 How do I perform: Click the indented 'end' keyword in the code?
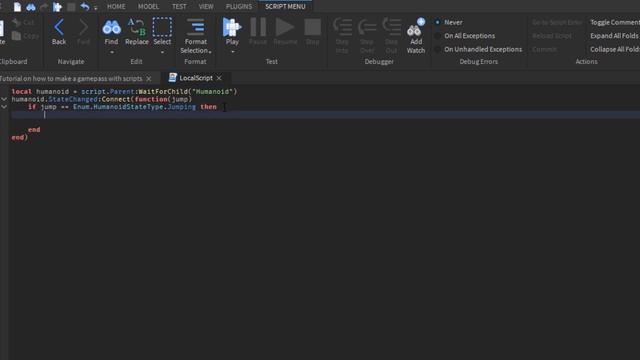pyautogui.click(x=34, y=130)
